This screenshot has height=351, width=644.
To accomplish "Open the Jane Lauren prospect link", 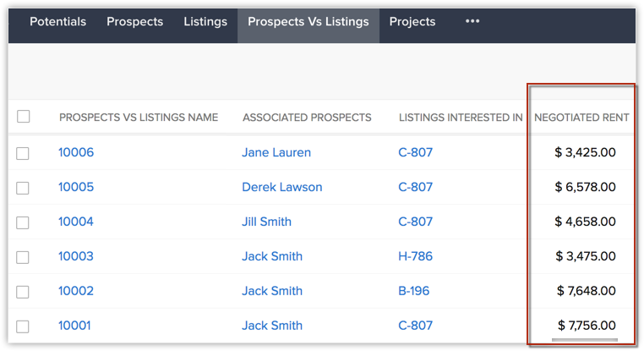I will tap(276, 152).
